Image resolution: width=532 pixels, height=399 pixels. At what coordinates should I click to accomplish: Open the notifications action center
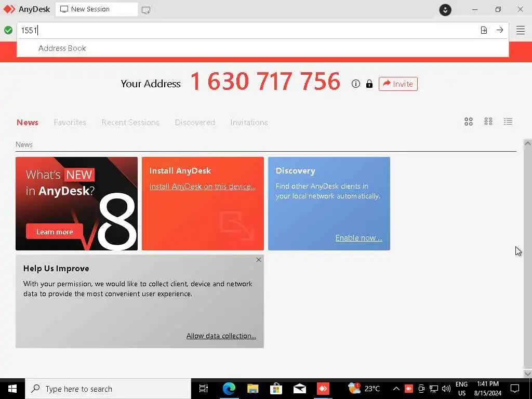[x=515, y=389]
